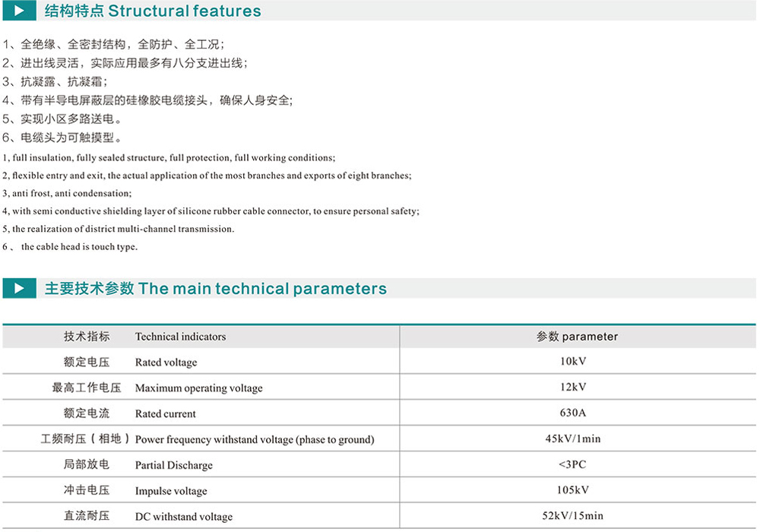Select the <3PC partial discharge value
Screen dimensions: 760x532
coord(572,464)
